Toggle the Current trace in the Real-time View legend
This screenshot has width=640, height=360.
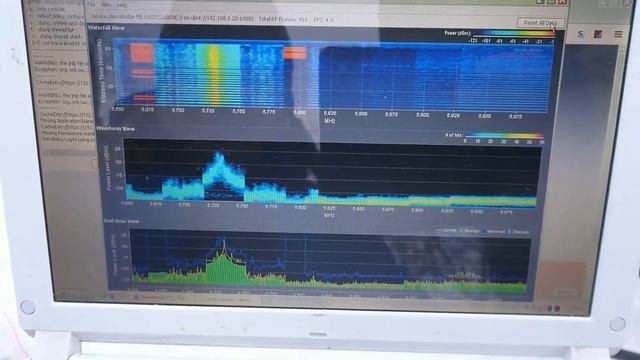[x=447, y=231]
